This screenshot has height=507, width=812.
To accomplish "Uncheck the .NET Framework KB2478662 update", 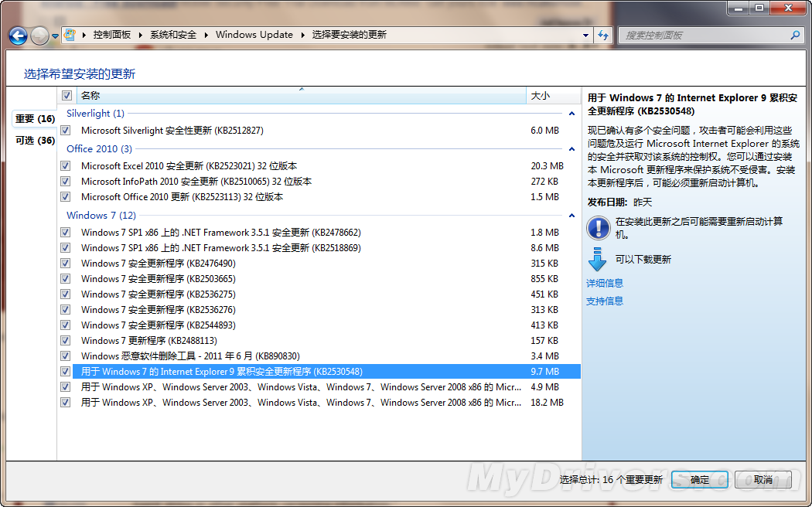I will pos(65,233).
